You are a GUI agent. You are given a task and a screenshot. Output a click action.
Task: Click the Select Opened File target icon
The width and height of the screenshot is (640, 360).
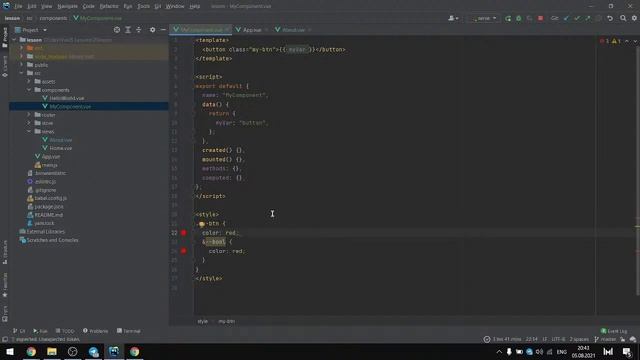(x=117, y=30)
